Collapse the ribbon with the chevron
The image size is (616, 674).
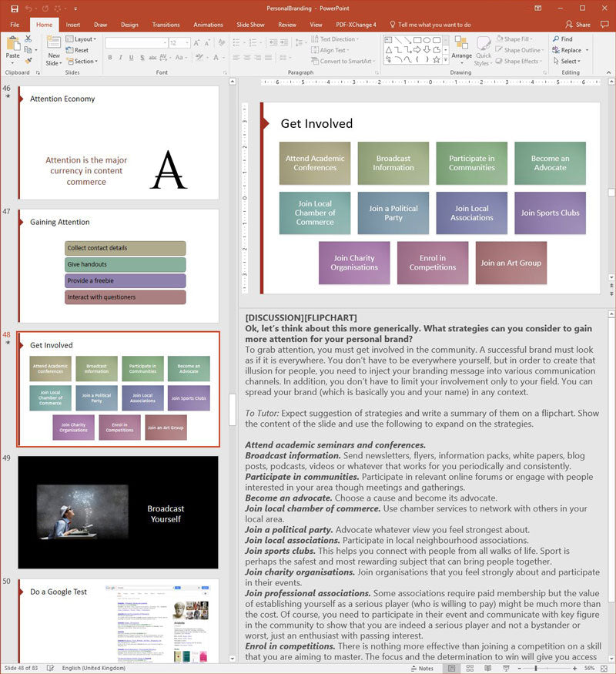tap(609, 72)
